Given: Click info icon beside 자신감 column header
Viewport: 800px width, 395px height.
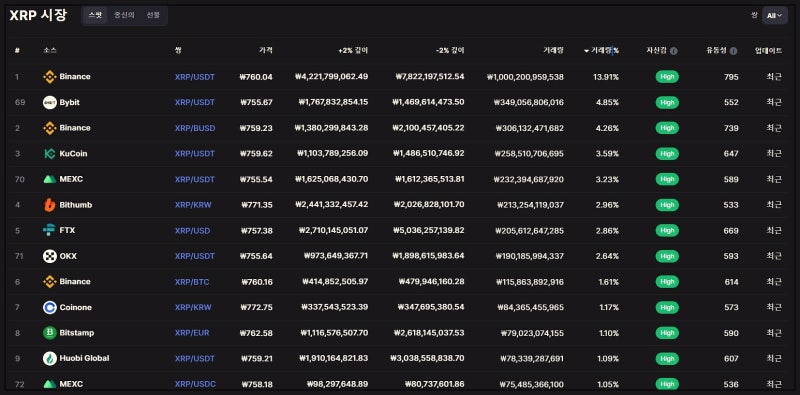Looking at the screenshot, I should point(673,51).
